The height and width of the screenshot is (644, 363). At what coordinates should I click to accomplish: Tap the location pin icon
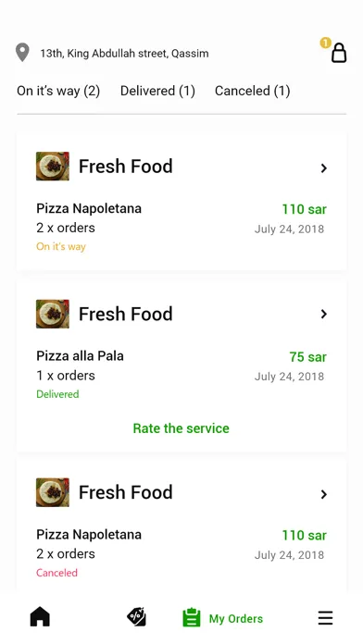22,53
